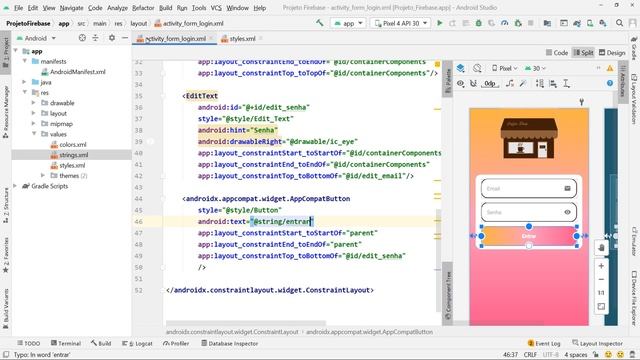The width and height of the screenshot is (640, 360).
Task: Open Pixel 4 API 30 device dropdown
Action: [400, 23]
